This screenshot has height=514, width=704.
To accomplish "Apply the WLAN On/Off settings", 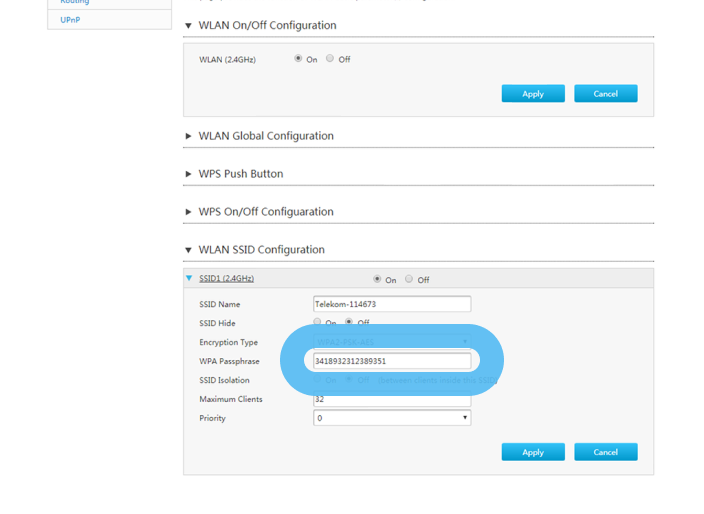I will point(533,94).
